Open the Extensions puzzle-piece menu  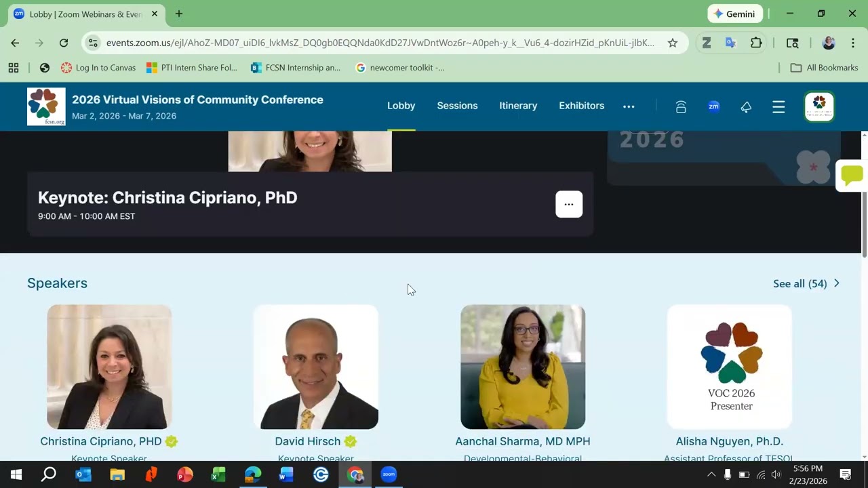pos(756,43)
